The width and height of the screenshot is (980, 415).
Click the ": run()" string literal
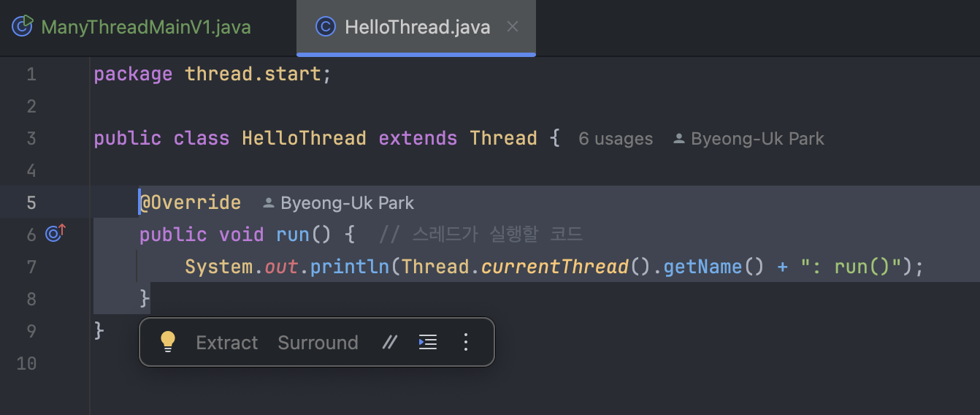[x=851, y=267]
